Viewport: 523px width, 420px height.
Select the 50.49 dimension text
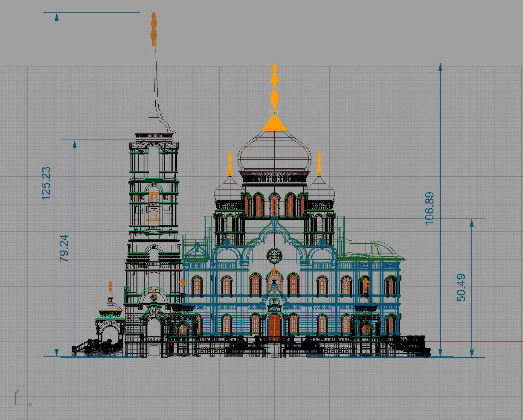461,288
